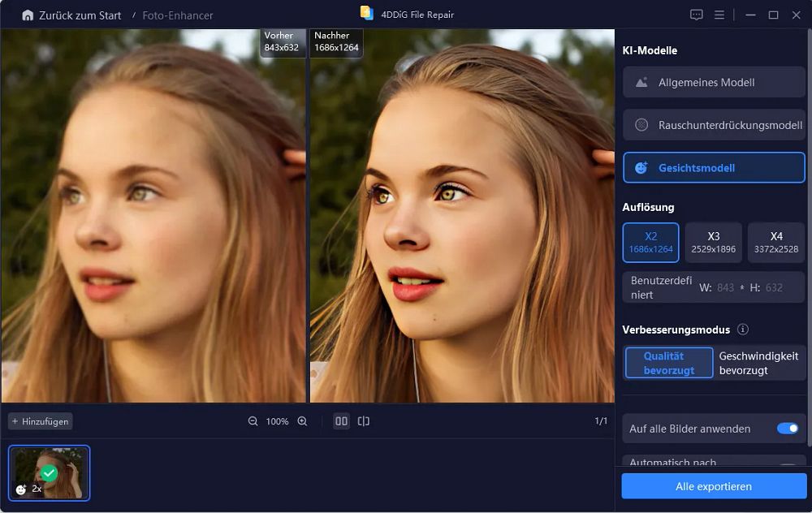This screenshot has height=513, width=812.
Task: Click the KI-Modelle heading
Action: [650, 50]
